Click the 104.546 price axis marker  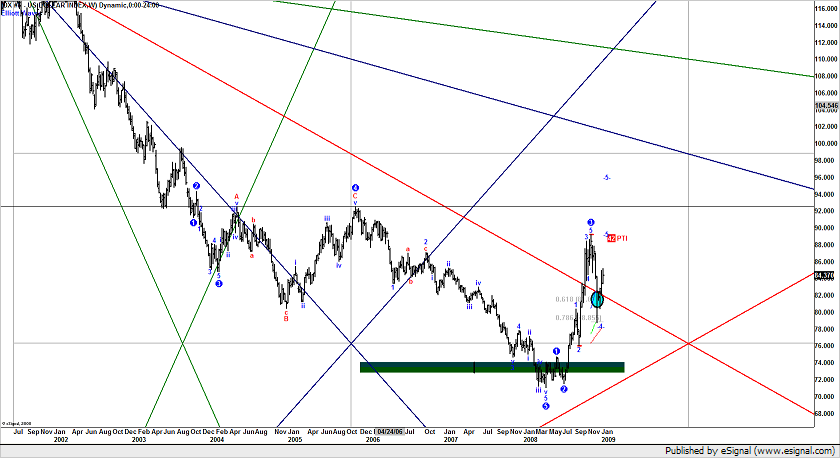point(826,105)
